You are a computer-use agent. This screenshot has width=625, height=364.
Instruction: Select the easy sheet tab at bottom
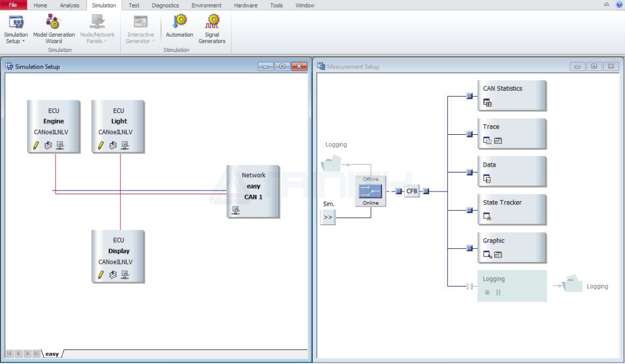pyautogui.click(x=52, y=354)
